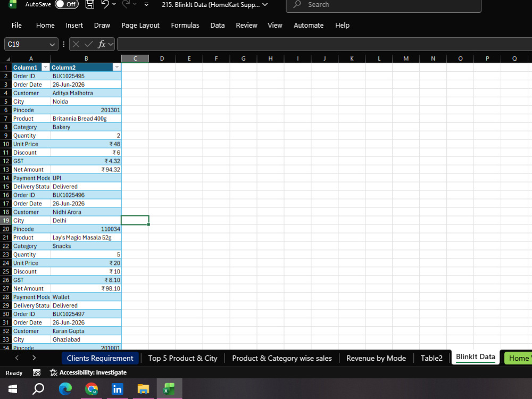Click the Wallet payment mode cell
The image size is (532, 399).
pyautogui.click(x=86, y=297)
